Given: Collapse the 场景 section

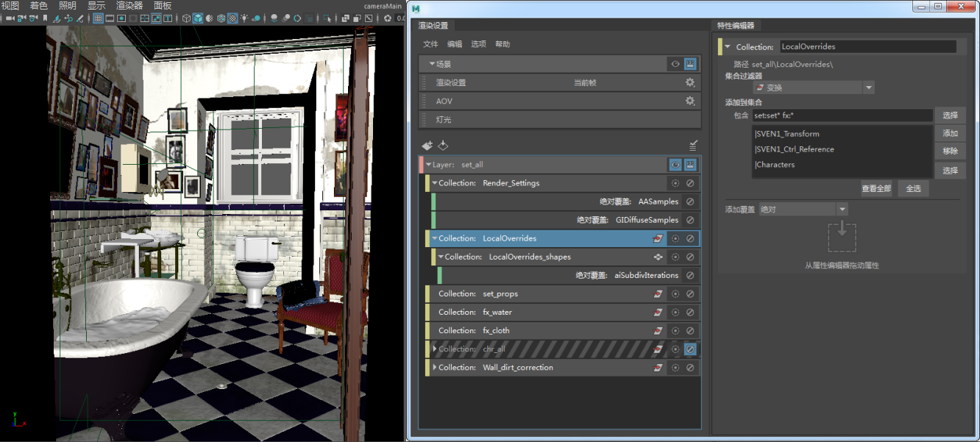Looking at the screenshot, I should (431, 64).
